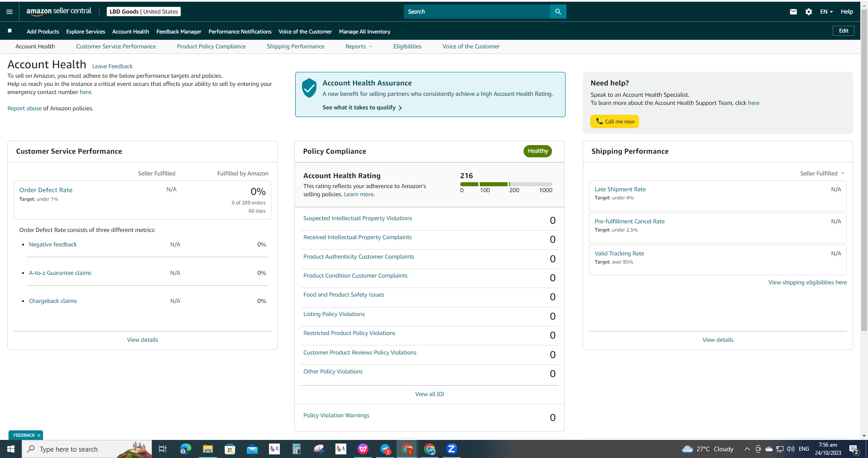Viewport: 868px width, 458px height.
Task: Click the Healthy status badge
Action: [x=538, y=151]
